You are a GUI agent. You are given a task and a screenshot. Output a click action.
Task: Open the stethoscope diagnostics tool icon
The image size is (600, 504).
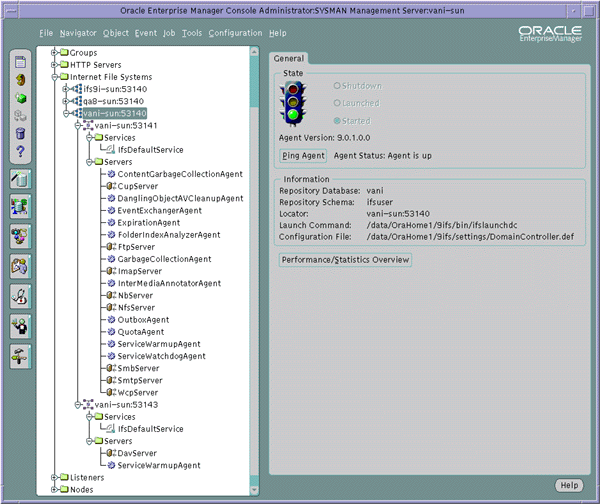(x=20, y=296)
